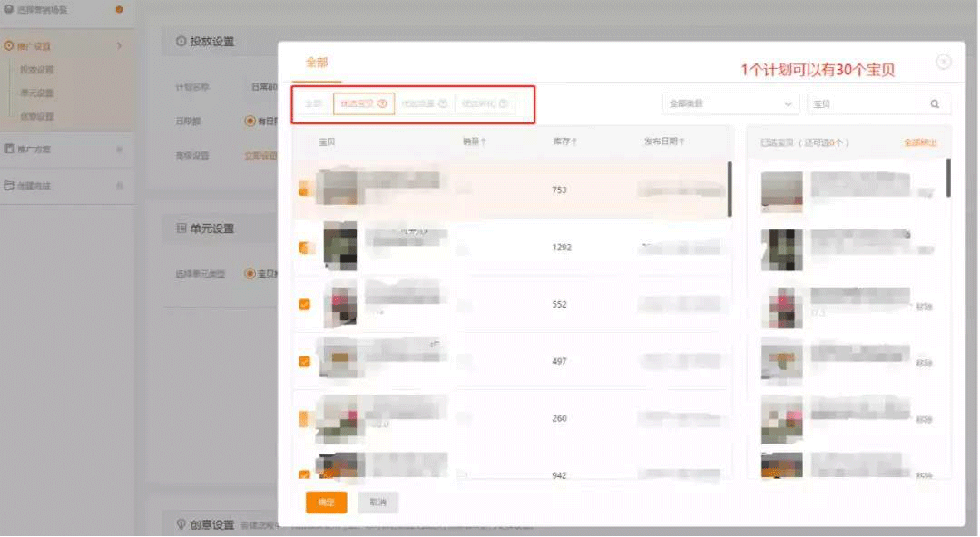
Task: Click the 创建完成 folder icon in sidebar
Action: (9, 186)
